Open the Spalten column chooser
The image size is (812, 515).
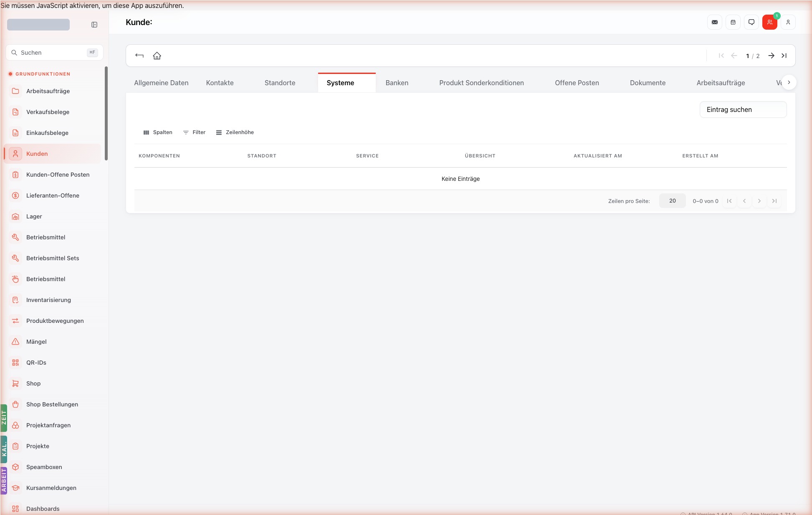point(158,132)
